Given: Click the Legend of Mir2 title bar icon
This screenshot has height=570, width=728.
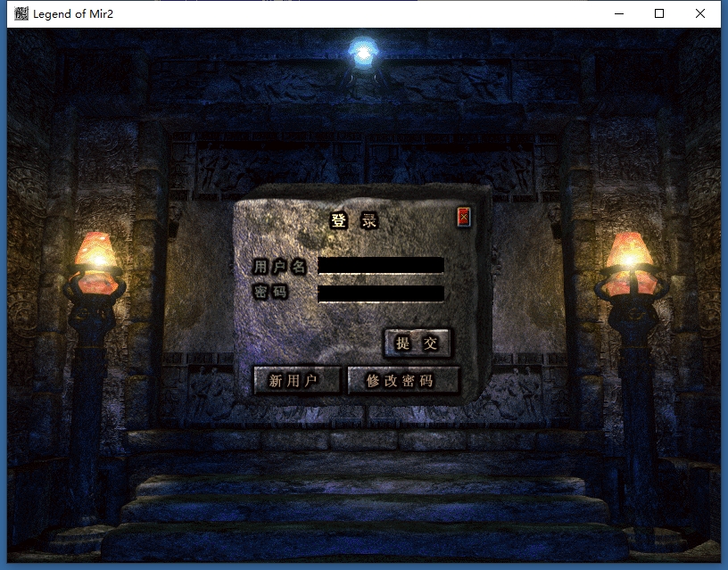Looking at the screenshot, I should point(21,13).
